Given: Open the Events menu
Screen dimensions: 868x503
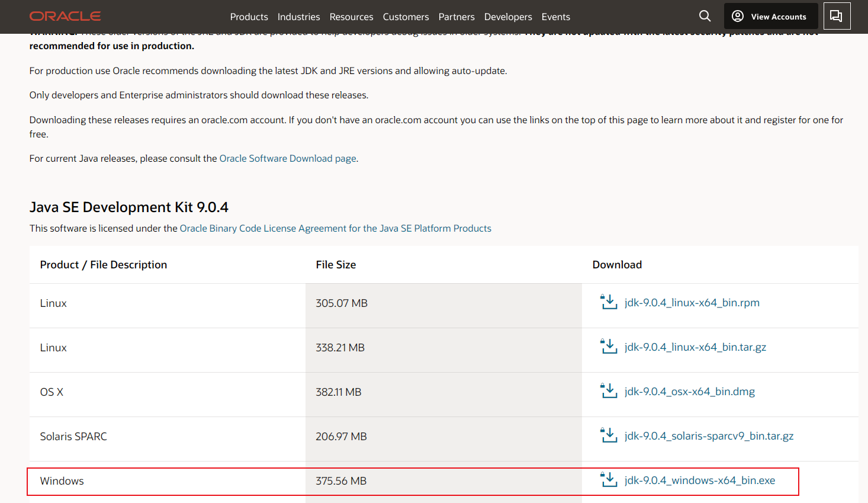Looking at the screenshot, I should pos(556,17).
